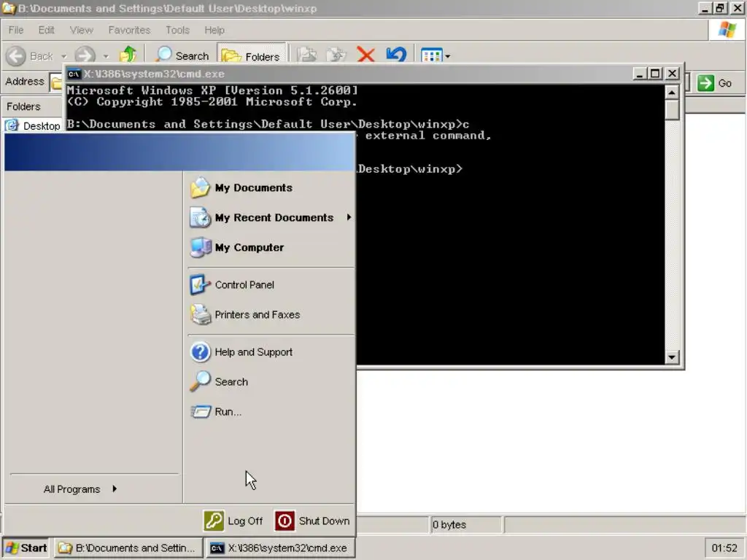
Task: Click the Go button beside address bar
Action: 715,83
